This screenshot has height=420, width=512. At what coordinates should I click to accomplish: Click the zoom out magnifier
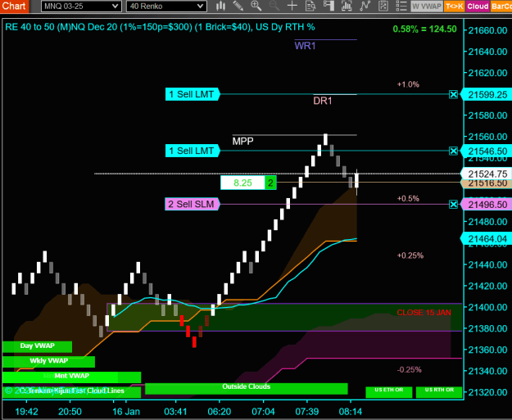click(274, 6)
